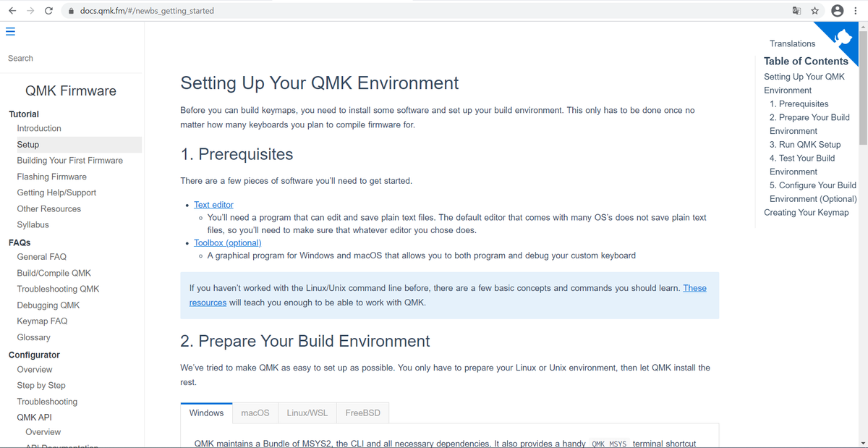Jump to 2. Prepare Your Build Environment in contents
The image size is (868, 448).
pyautogui.click(x=809, y=124)
